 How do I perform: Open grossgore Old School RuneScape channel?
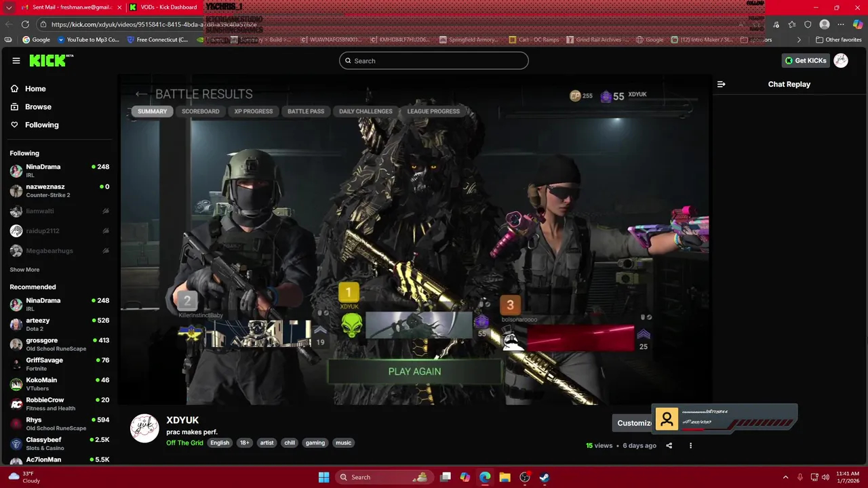click(60, 344)
